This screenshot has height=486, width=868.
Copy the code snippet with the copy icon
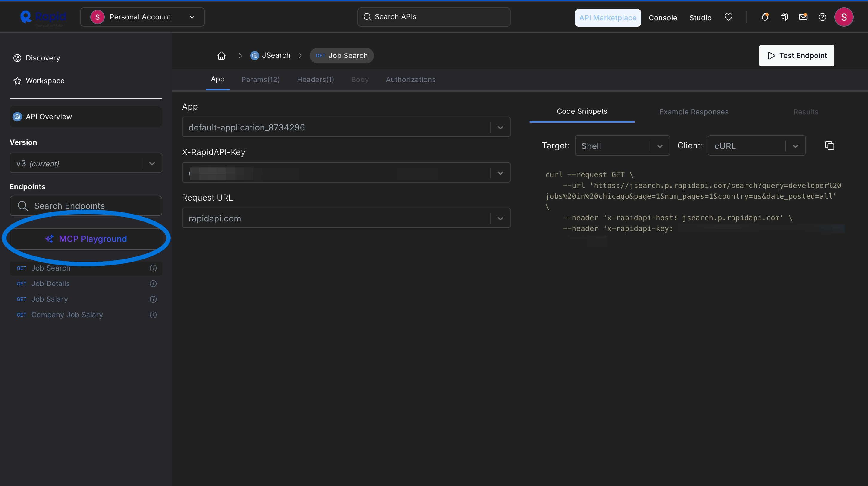(x=829, y=145)
